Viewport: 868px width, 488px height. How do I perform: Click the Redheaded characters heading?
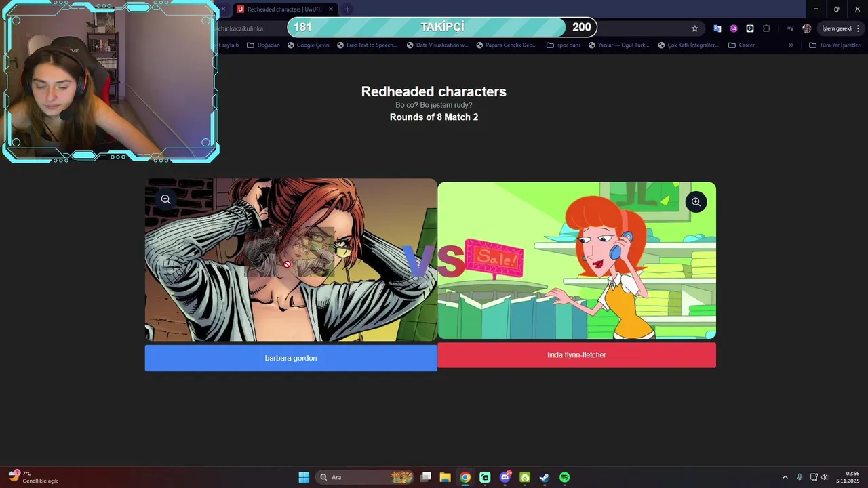tap(434, 91)
